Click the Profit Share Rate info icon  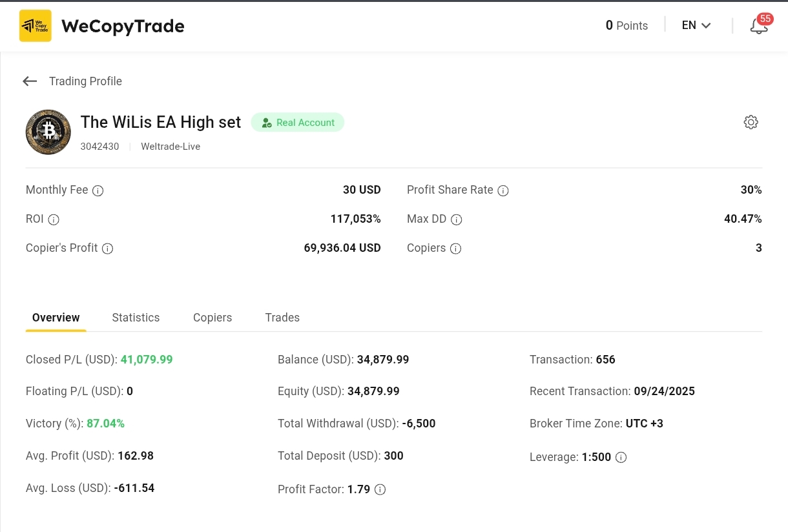pyautogui.click(x=503, y=190)
